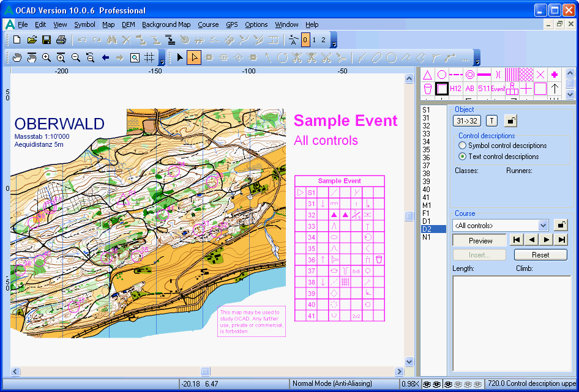Screen dimensions: 579x392
Task: Open the All controls course dropdown
Action: point(543,226)
